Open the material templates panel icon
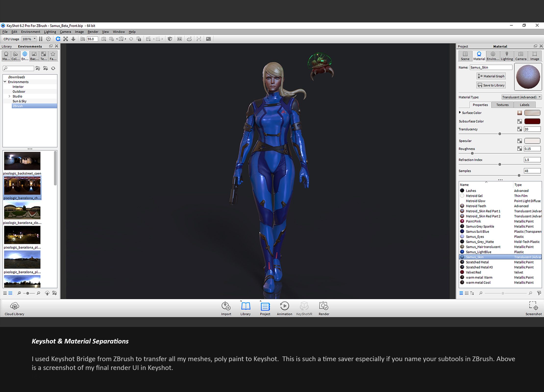544x392 pixels. tap(180, 39)
